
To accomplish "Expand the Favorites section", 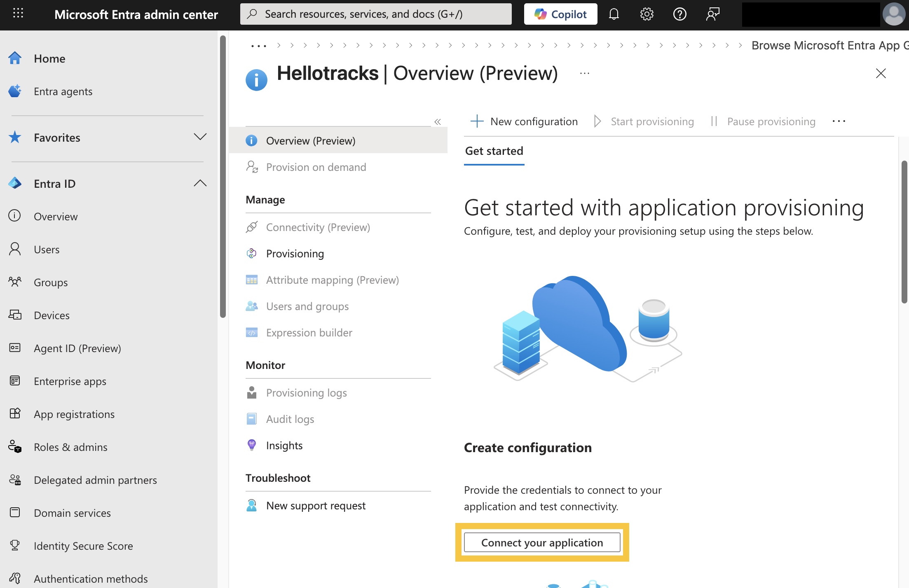I will (200, 137).
